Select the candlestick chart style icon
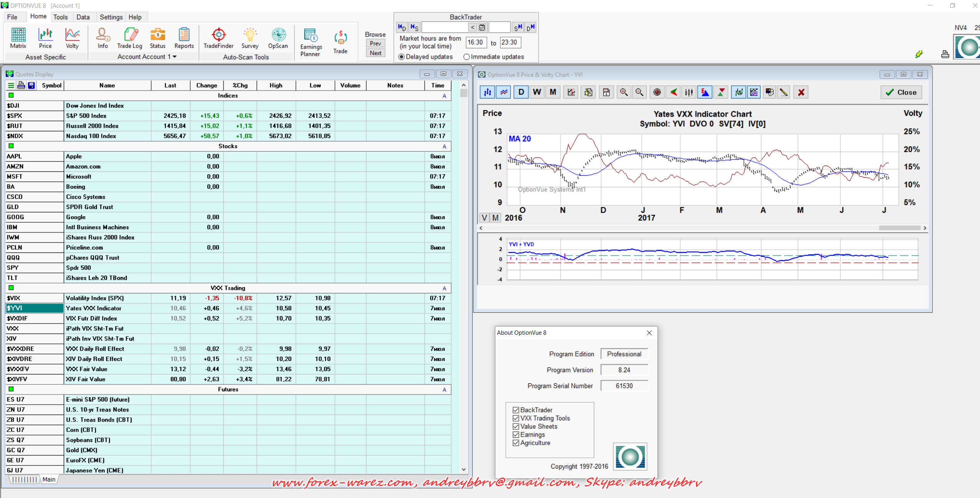The width and height of the screenshot is (980, 498). [x=689, y=92]
